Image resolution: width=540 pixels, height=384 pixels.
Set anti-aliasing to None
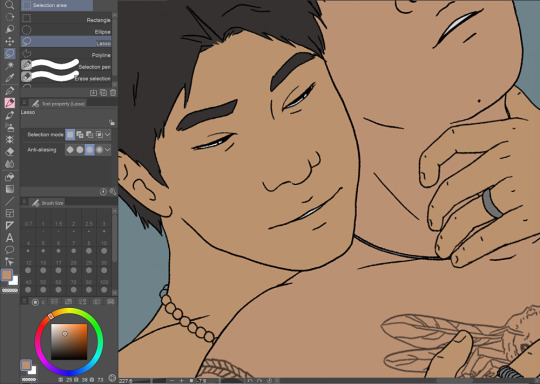[x=70, y=150]
